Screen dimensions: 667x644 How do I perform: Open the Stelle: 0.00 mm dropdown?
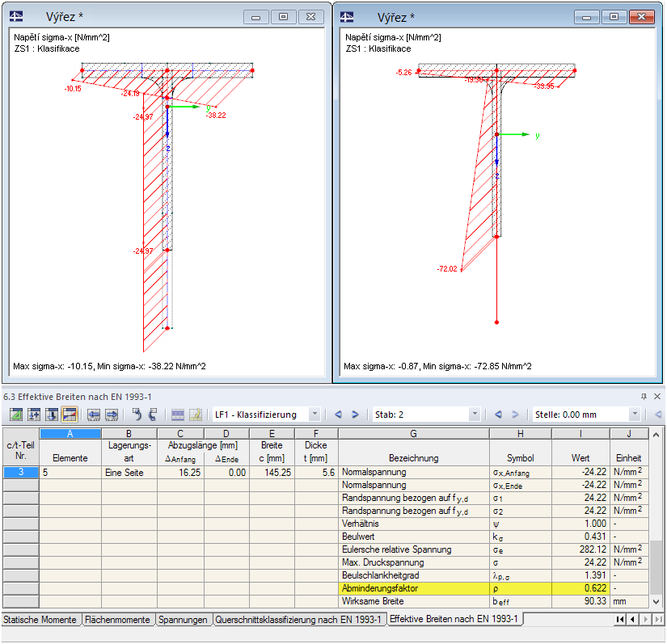635,414
